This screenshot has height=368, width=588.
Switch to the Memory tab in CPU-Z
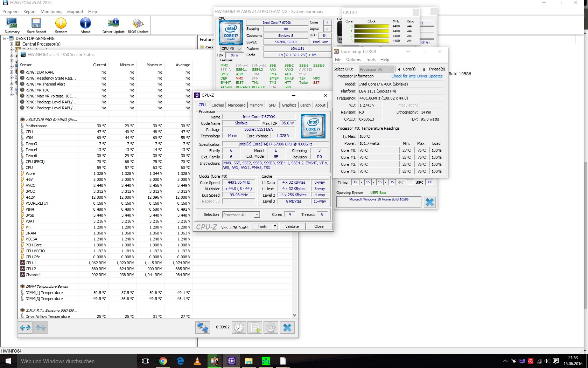(256, 105)
